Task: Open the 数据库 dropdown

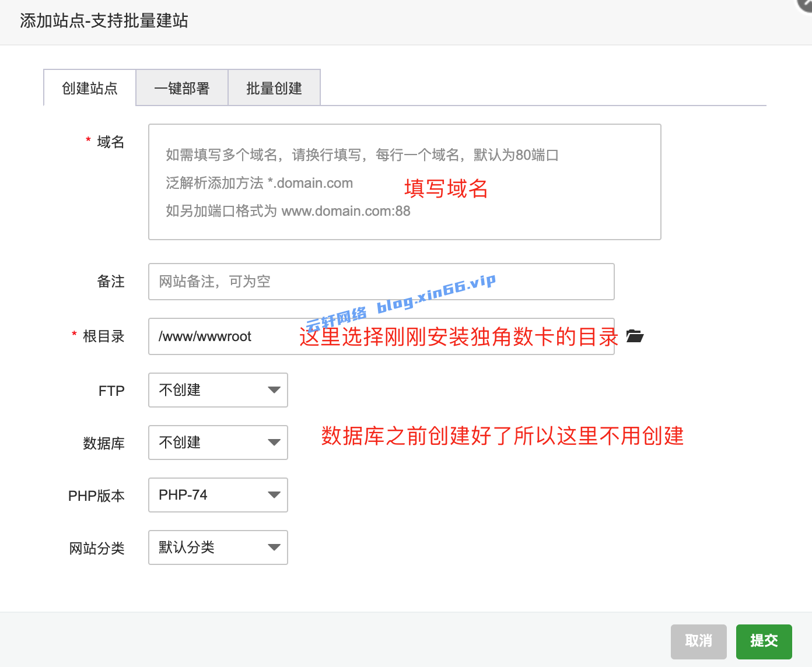Action: coord(218,443)
